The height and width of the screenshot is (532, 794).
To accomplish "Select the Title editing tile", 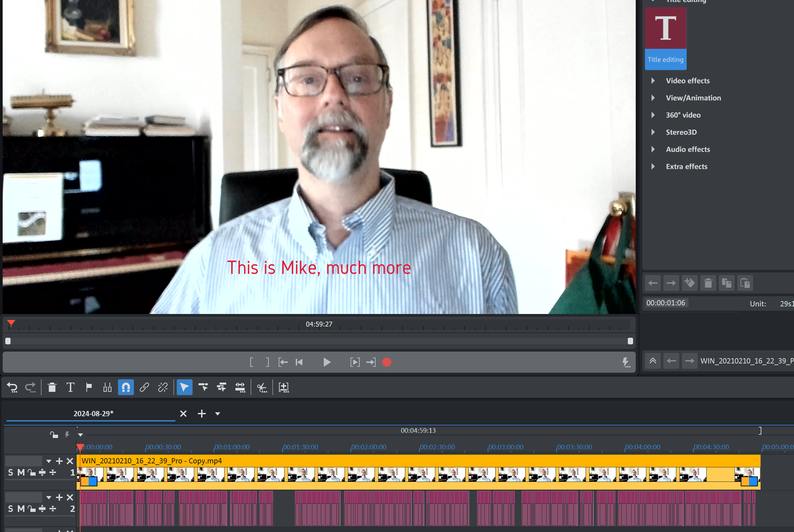I will (x=665, y=38).
